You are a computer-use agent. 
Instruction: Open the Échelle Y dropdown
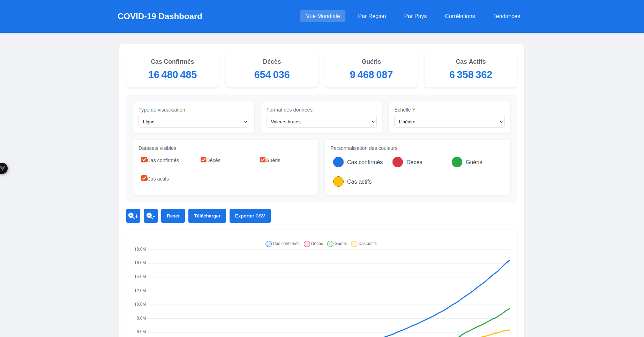449,122
